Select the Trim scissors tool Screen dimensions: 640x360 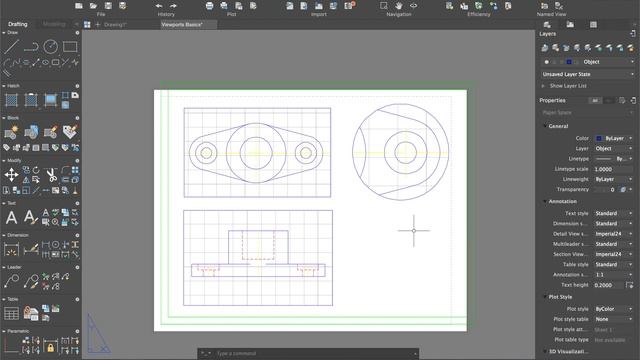click(x=51, y=175)
